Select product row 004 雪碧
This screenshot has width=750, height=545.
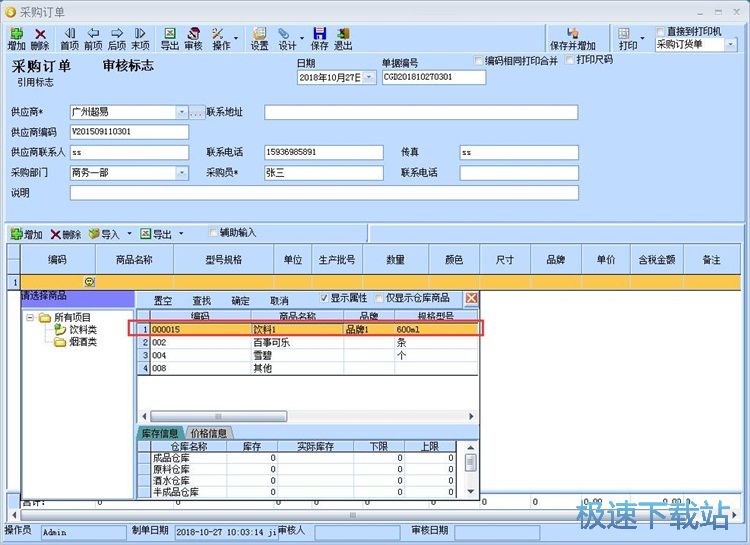coord(307,356)
